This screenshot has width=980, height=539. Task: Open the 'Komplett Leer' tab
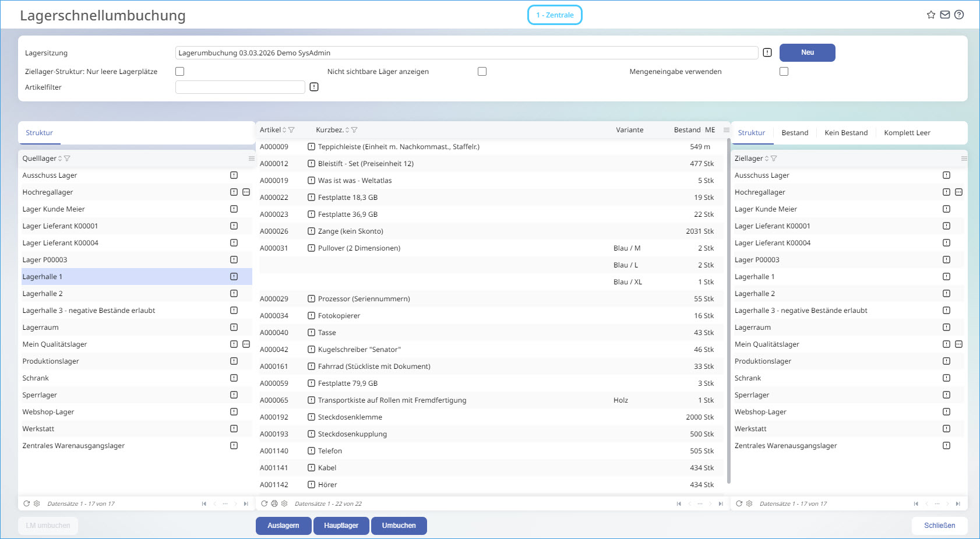click(x=907, y=133)
